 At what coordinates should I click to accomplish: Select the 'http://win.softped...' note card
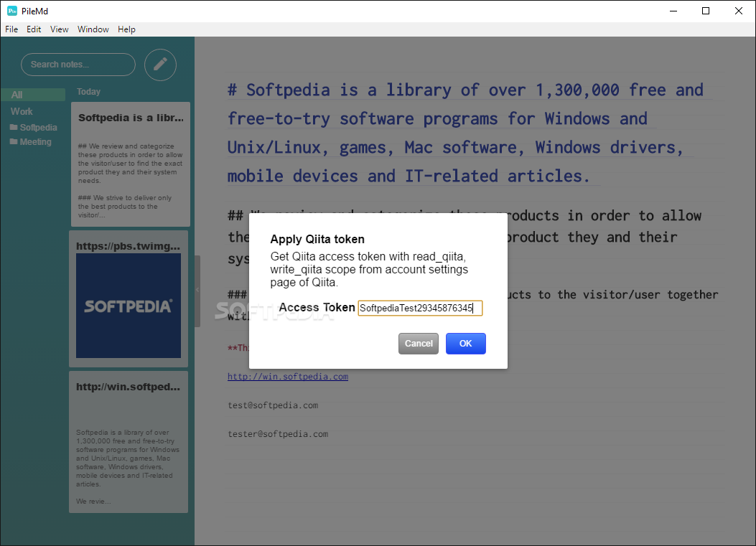tap(129, 442)
